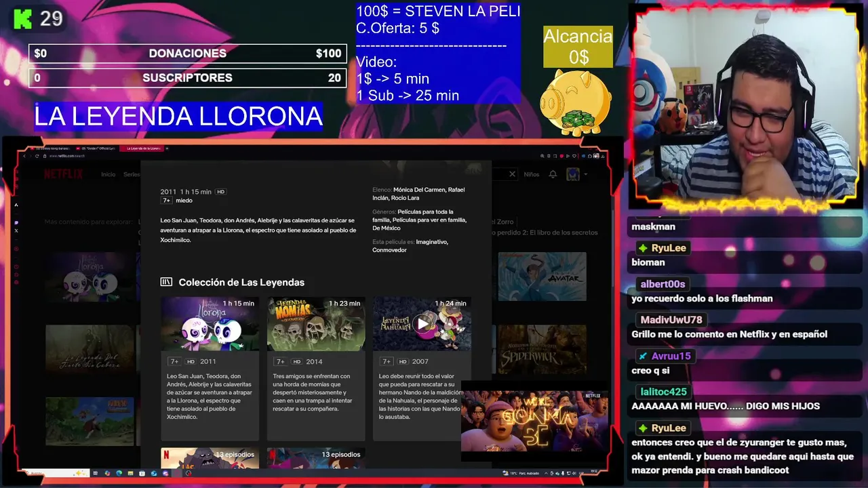Click the Windows taskbar search box
The height and width of the screenshot is (488, 868).
56,472
